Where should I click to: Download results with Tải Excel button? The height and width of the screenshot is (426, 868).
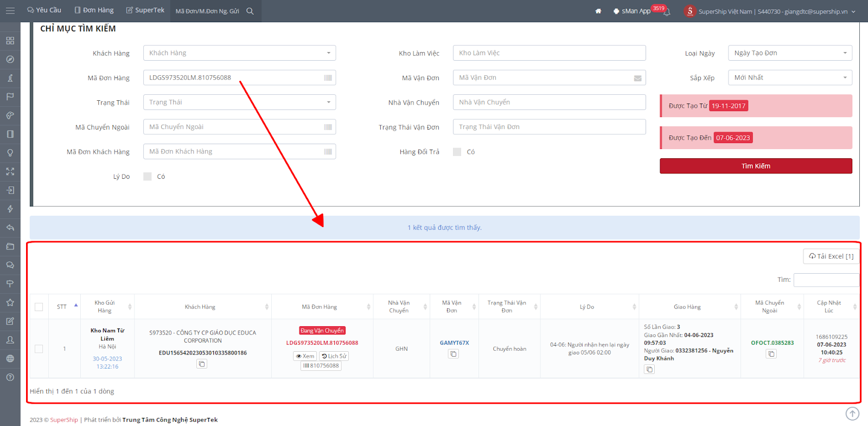[x=831, y=256]
